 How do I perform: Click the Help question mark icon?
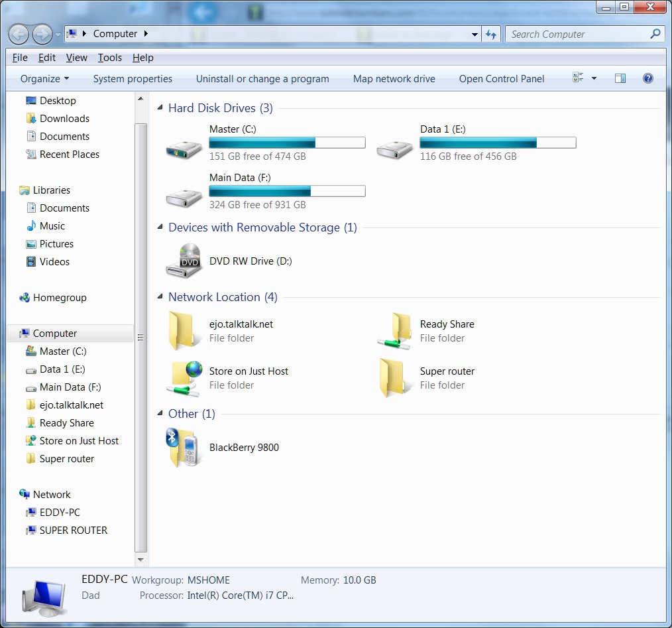click(647, 78)
